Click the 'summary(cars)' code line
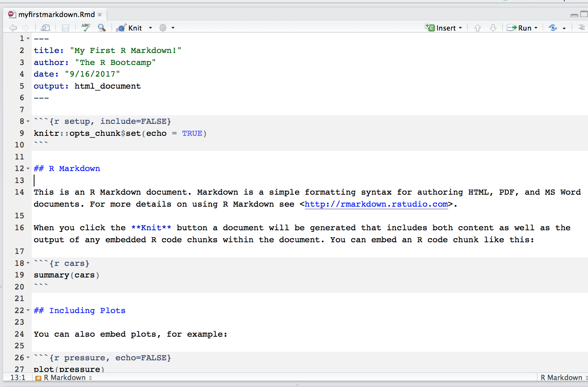 tap(67, 275)
